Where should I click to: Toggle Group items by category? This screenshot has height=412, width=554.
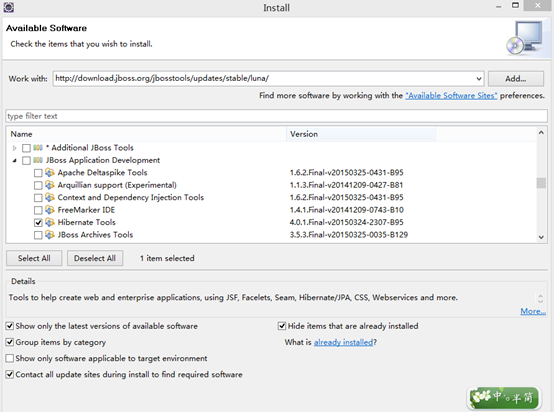[x=10, y=342]
